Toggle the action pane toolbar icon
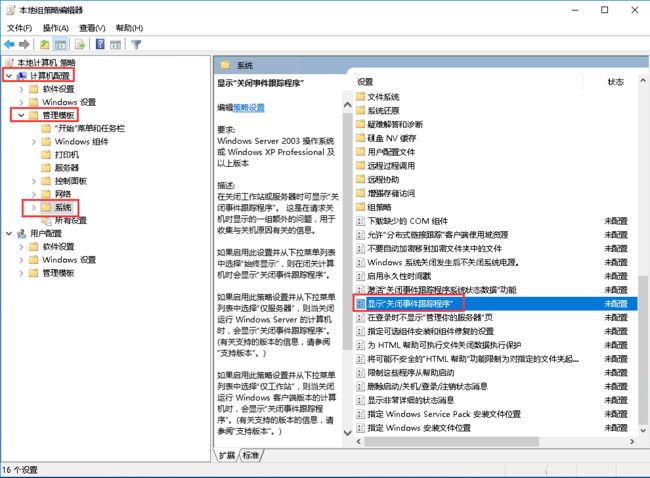Image resolution: width=650 pixels, height=478 pixels. tap(116, 44)
